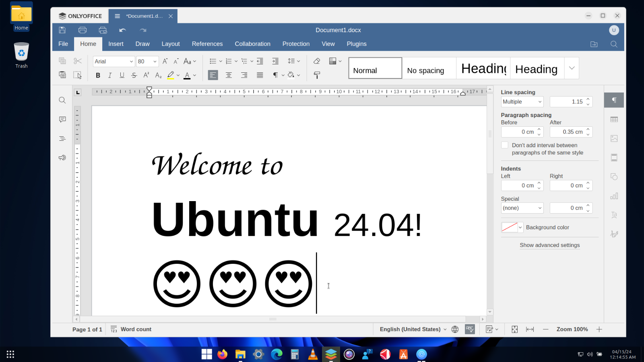Open the Word count panel

tap(131, 329)
